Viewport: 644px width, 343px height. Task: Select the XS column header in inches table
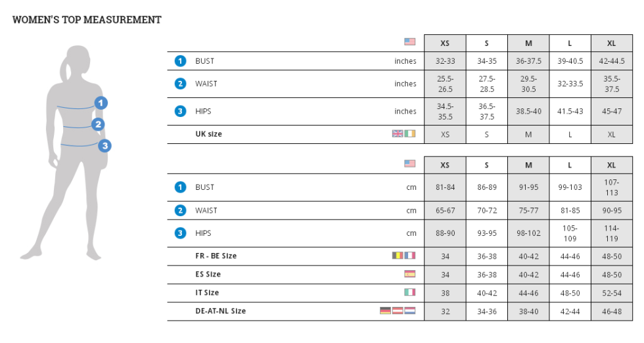[x=445, y=43]
